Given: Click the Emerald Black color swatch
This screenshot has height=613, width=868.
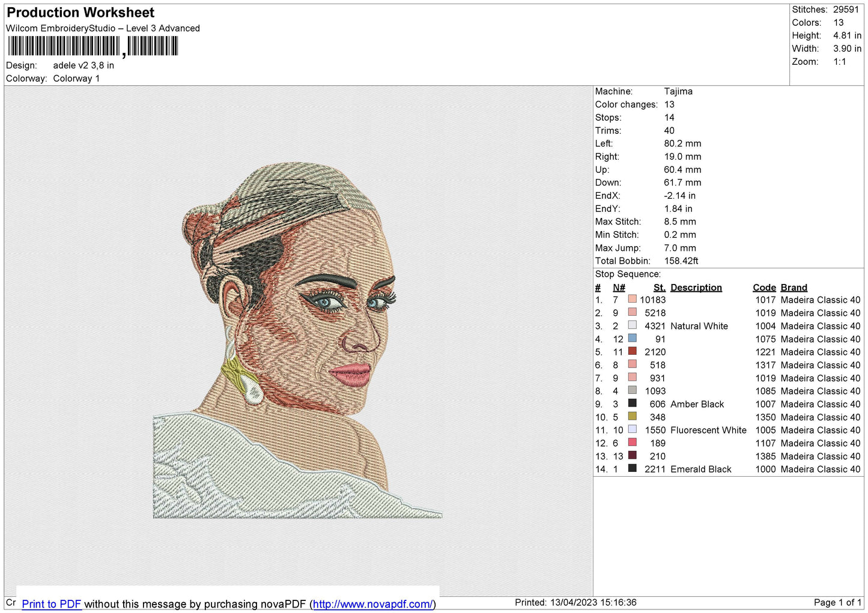Looking at the screenshot, I should coord(632,468).
